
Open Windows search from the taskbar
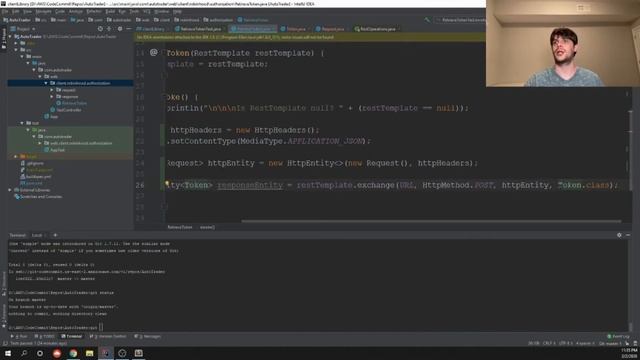tap(24, 353)
